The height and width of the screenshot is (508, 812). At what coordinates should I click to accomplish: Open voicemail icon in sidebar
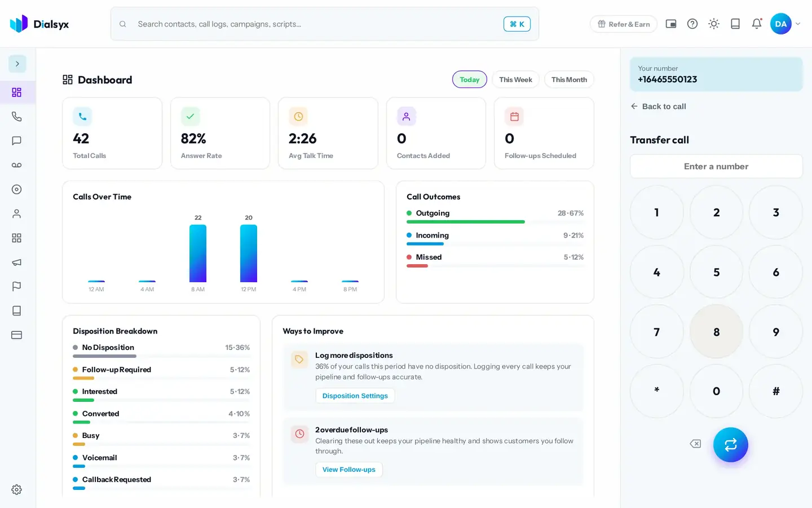[x=17, y=165]
